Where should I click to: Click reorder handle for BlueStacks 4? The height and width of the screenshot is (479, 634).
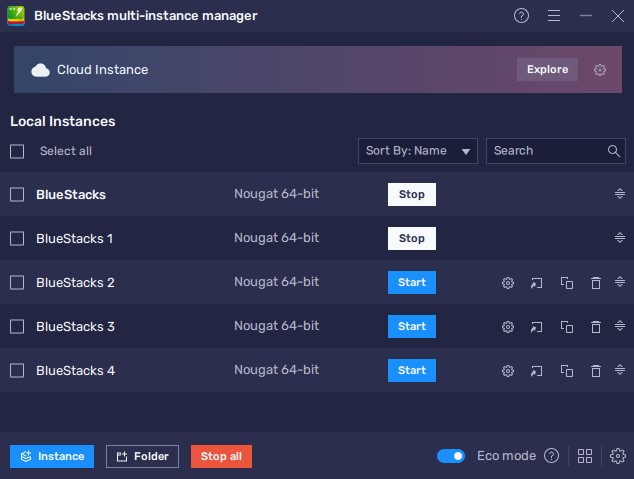tap(620, 369)
